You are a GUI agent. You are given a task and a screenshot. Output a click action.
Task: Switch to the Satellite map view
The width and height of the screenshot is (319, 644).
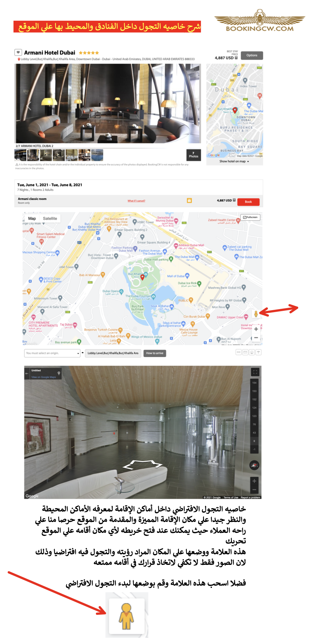(50, 219)
